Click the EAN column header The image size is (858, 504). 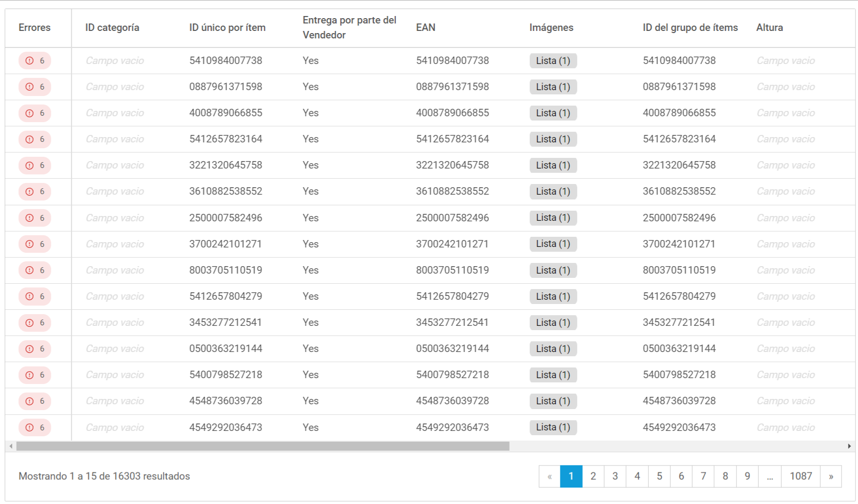coord(426,28)
